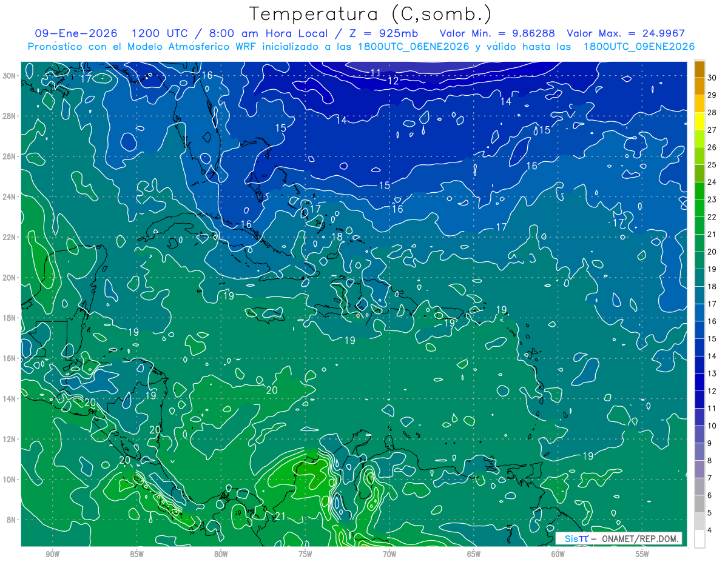The height and width of the screenshot is (562, 728).
Task: Click the SisTT ONAMET/REP.DOM. logo box
Action: pos(619,539)
